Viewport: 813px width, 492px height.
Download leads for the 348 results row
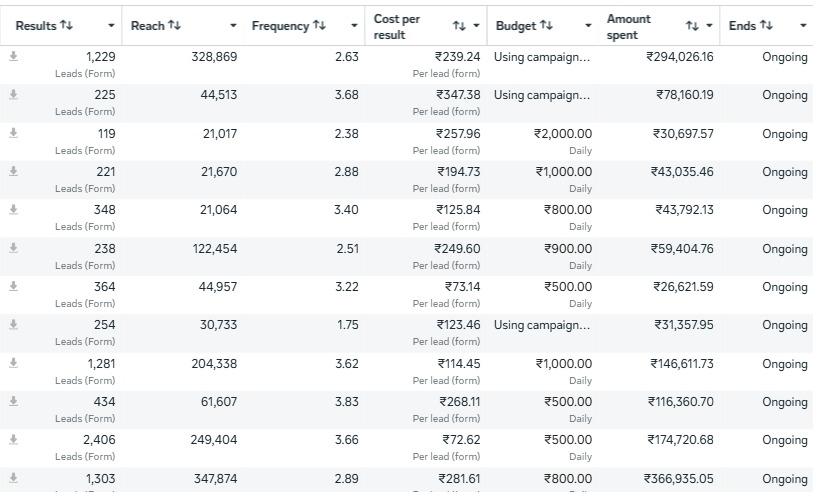pos(13,209)
